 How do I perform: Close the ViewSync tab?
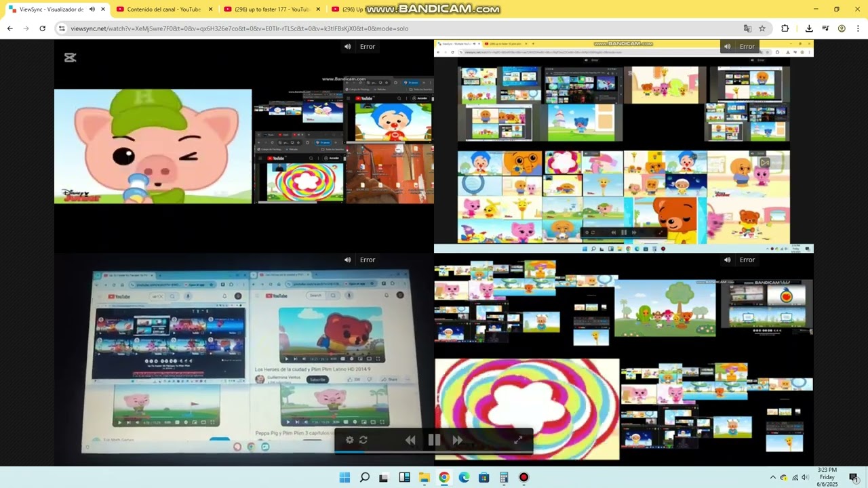click(x=103, y=9)
